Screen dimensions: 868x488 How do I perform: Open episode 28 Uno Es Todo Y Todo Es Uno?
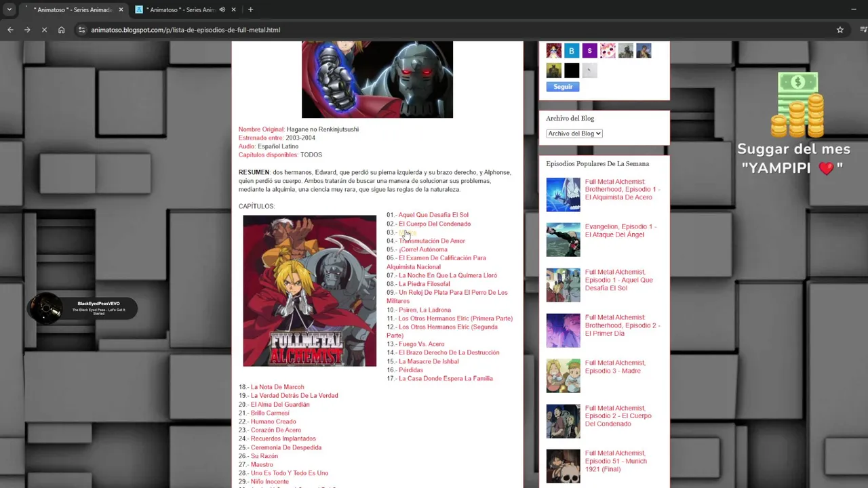pos(290,473)
